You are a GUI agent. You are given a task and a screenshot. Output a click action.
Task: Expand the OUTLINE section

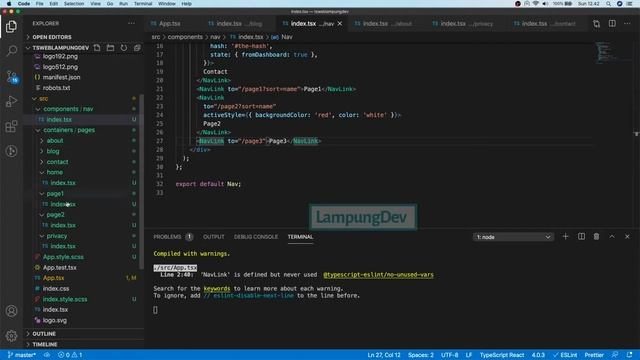[44, 334]
